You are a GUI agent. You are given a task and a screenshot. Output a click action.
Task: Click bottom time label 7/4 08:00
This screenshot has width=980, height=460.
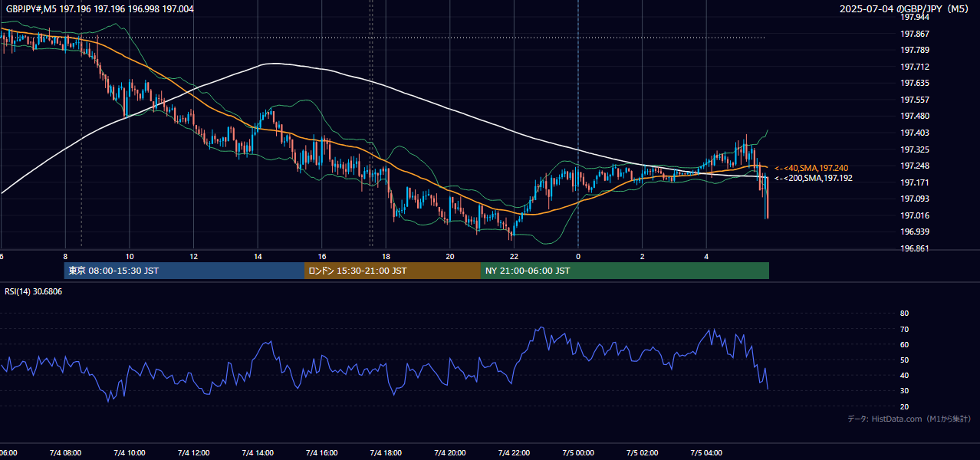coord(65,452)
